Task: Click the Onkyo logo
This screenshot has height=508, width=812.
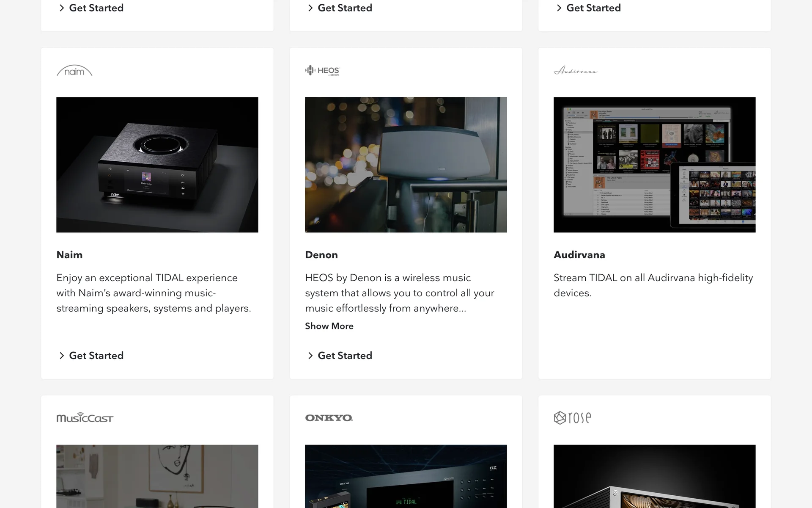Action: click(x=329, y=418)
